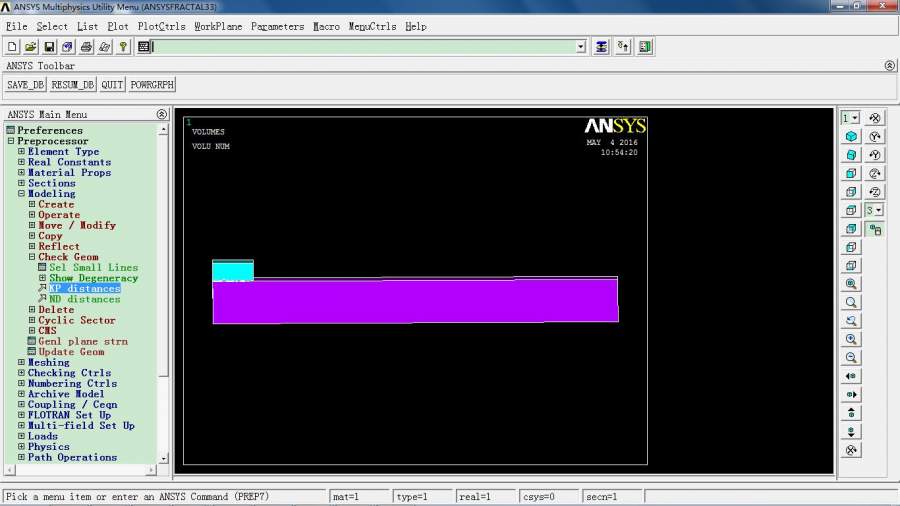Expand the Material Props node
Screen dimensions: 900x506
[x=21, y=172]
